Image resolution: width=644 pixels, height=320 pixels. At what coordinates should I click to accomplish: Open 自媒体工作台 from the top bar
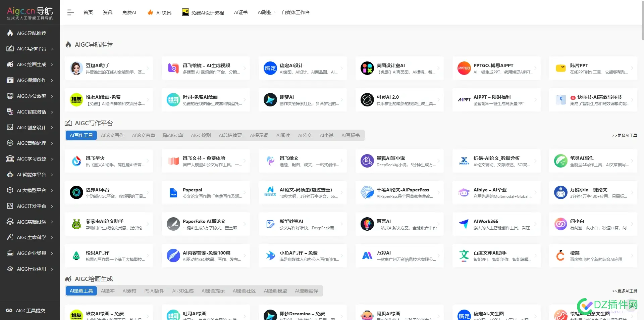point(296,12)
